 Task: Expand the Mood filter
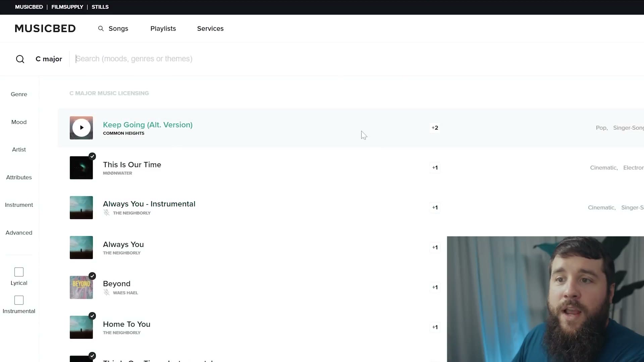[19, 122]
